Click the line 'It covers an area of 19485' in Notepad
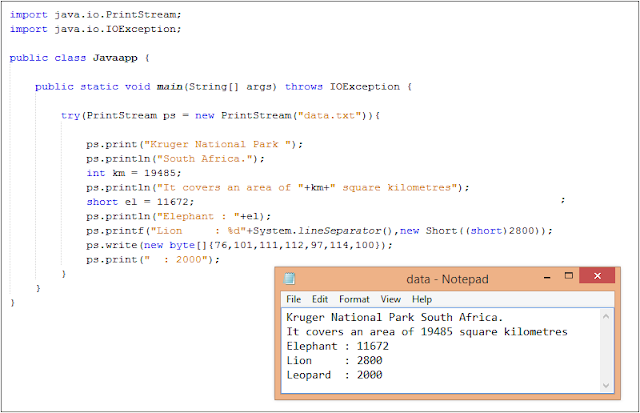The width and height of the screenshot is (640, 413). point(427,332)
